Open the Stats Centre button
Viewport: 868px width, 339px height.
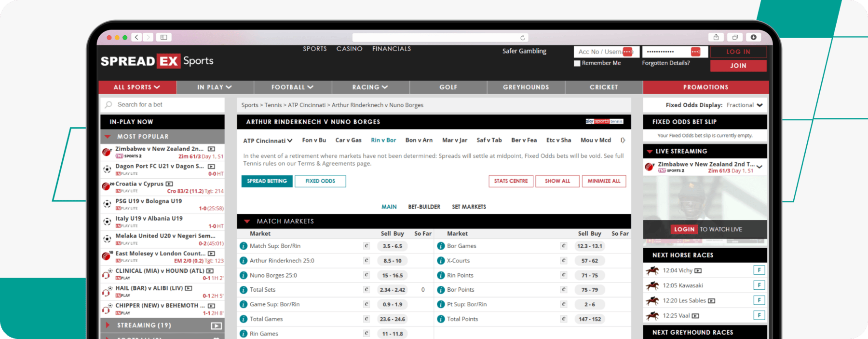click(x=511, y=181)
